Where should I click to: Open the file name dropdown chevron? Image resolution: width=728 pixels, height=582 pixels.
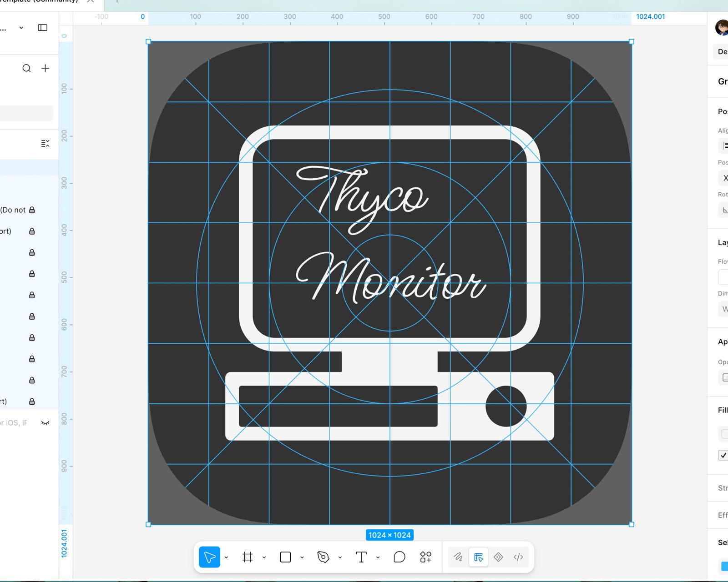point(21,28)
